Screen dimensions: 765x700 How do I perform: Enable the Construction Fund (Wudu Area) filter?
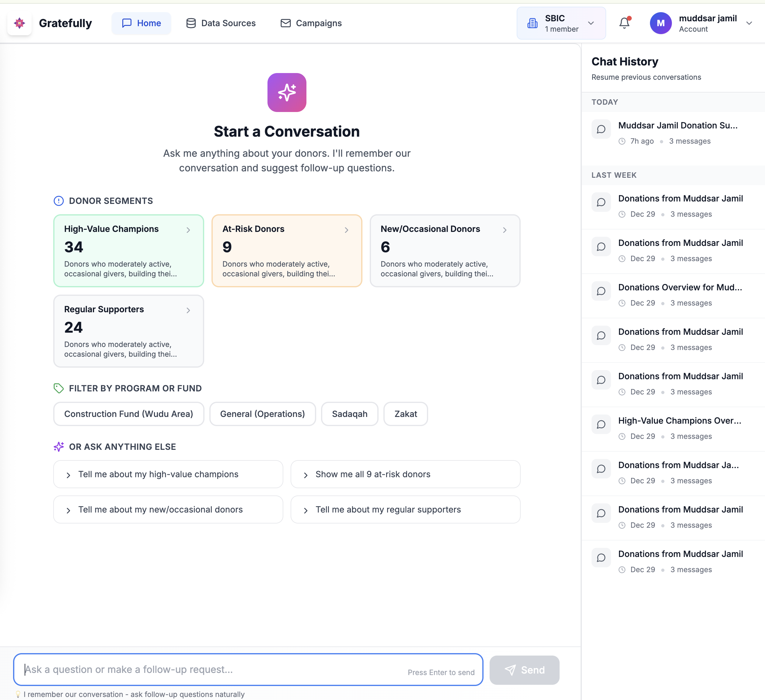[129, 414]
